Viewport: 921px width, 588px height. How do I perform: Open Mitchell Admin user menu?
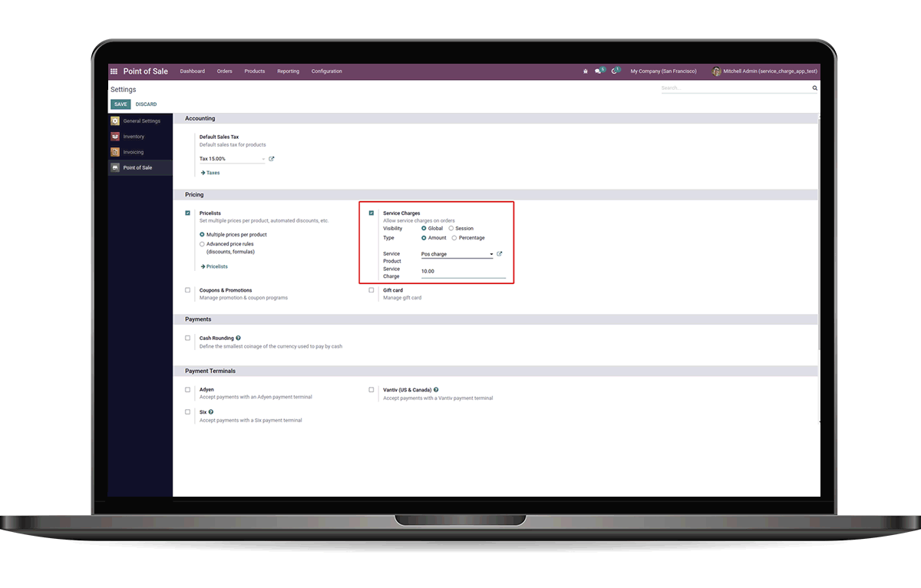[x=764, y=71]
